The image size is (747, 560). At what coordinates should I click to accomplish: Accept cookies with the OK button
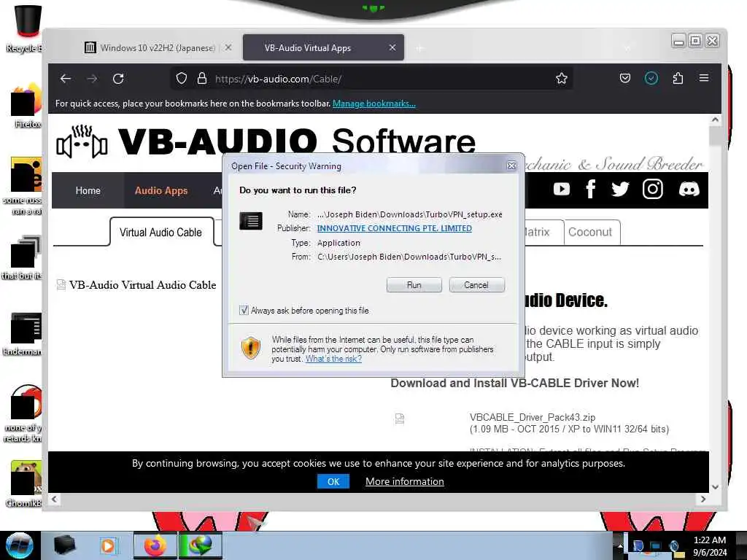pyautogui.click(x=333, y=481)
